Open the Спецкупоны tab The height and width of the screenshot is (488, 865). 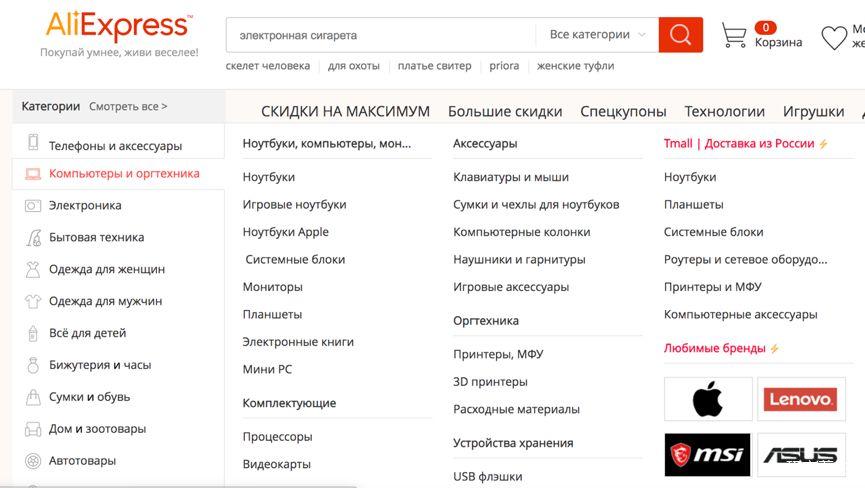pos(623,111)
